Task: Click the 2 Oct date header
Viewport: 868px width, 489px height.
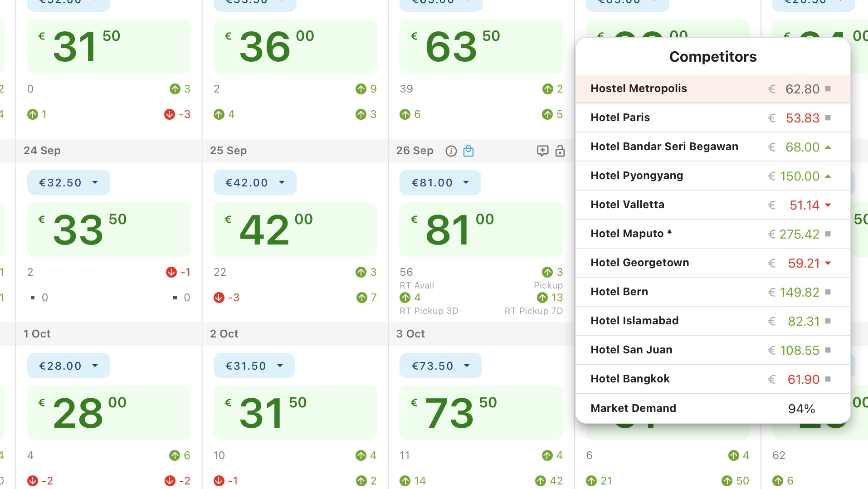Action: (x=224, y=334)
